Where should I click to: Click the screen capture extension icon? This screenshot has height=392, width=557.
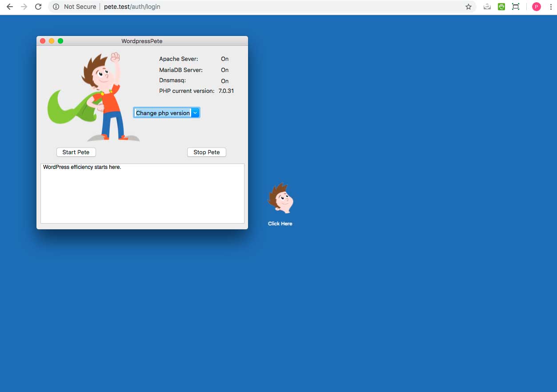click(x=516, y=7)
